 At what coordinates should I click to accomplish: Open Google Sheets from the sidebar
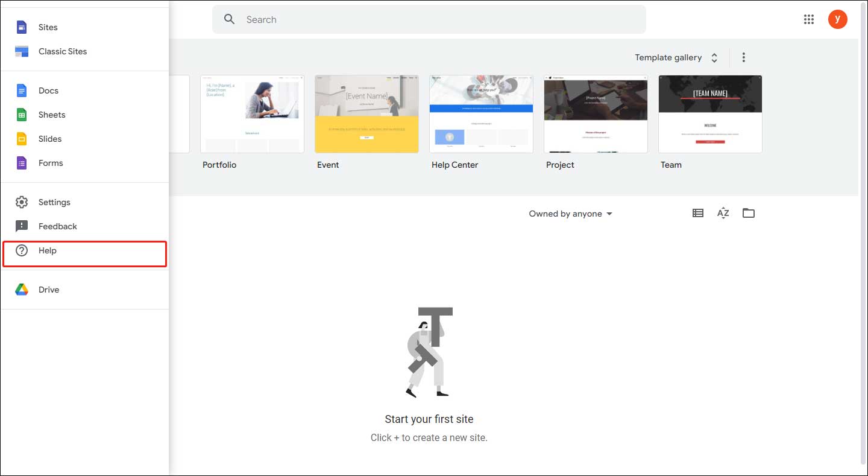52,115
